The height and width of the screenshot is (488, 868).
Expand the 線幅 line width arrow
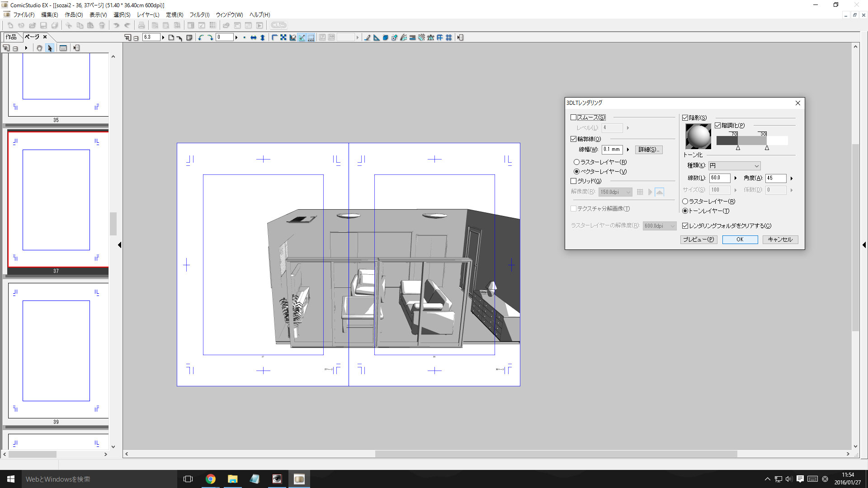coord(628,150)
